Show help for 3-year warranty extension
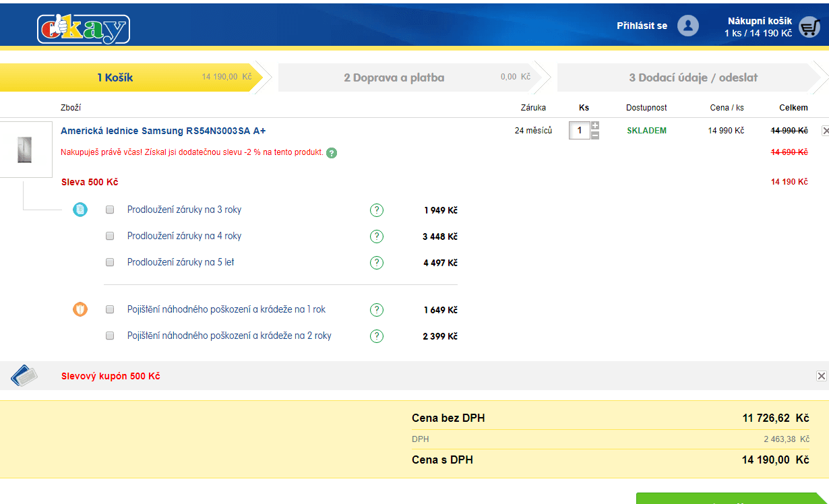 click(x=377, y=210)
